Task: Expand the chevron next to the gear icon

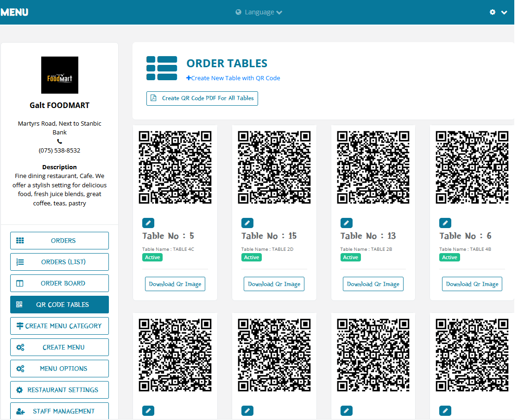Action: pos(504,13)
